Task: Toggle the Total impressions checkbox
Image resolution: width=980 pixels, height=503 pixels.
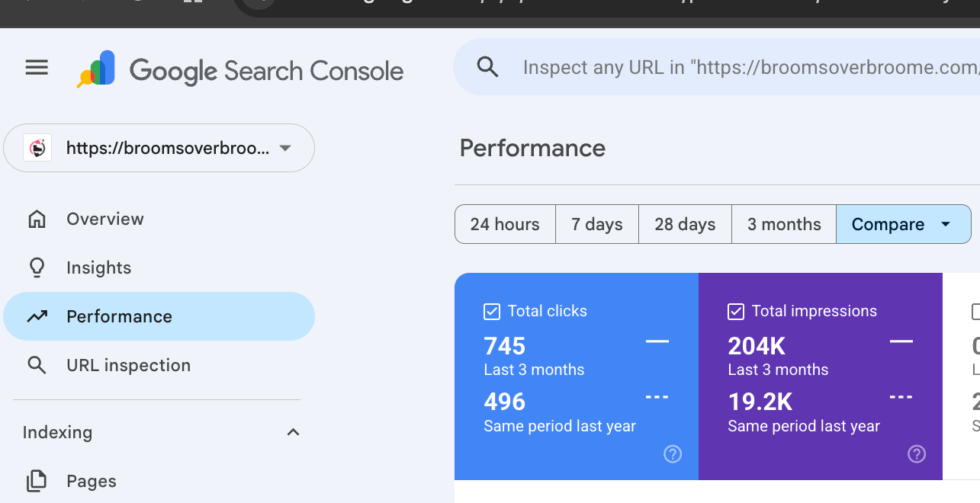Action: tap(736, 311)
